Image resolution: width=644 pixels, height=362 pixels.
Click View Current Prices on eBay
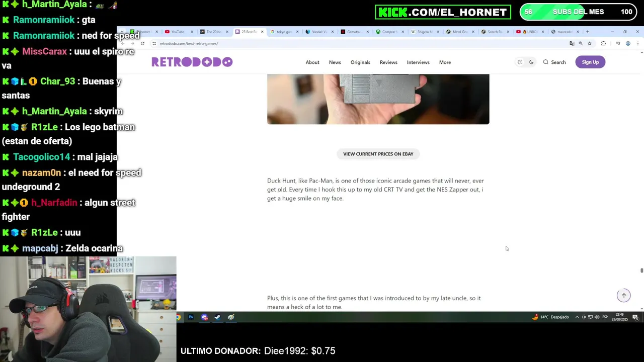pyautogui.click(x=378, y=154)
